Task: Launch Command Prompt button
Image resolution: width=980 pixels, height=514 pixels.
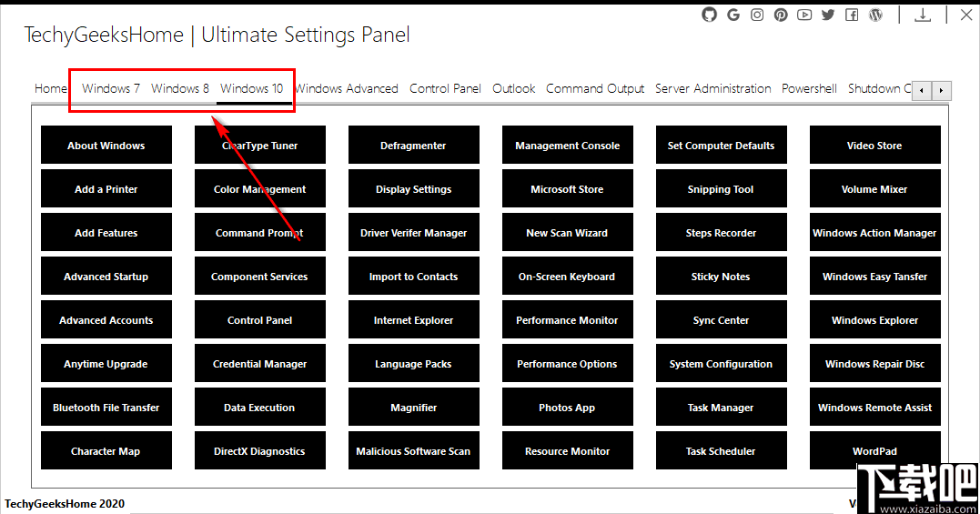Action: click(x=260, y=232)
